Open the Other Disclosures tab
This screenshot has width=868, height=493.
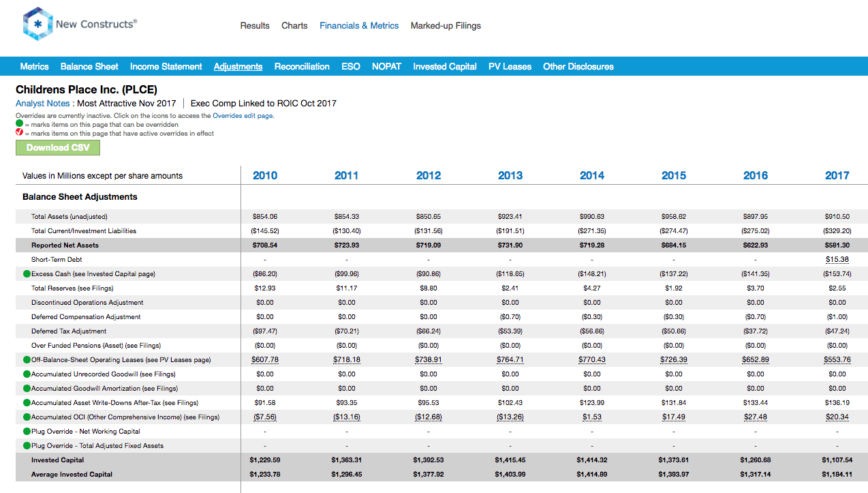click(578, 67)
